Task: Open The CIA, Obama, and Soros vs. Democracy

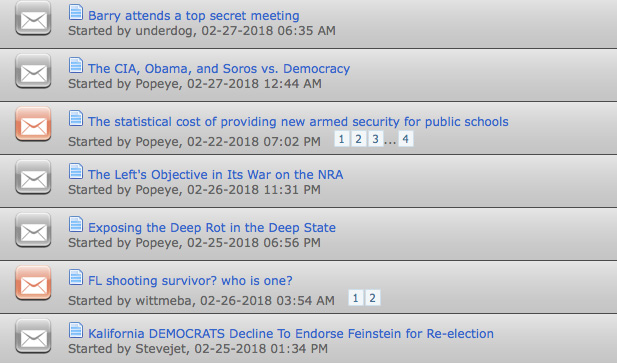Action: click(x=219, y=69)
